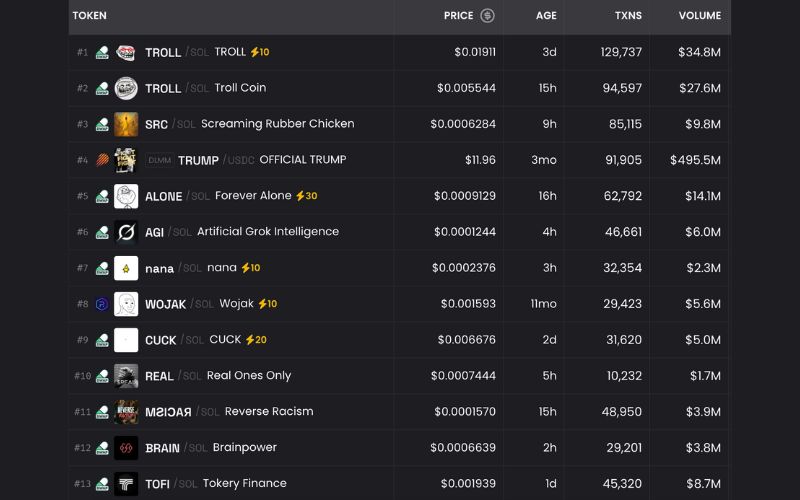Select the $0.005544 price value

pyautogui.click(x=466, y=88)
